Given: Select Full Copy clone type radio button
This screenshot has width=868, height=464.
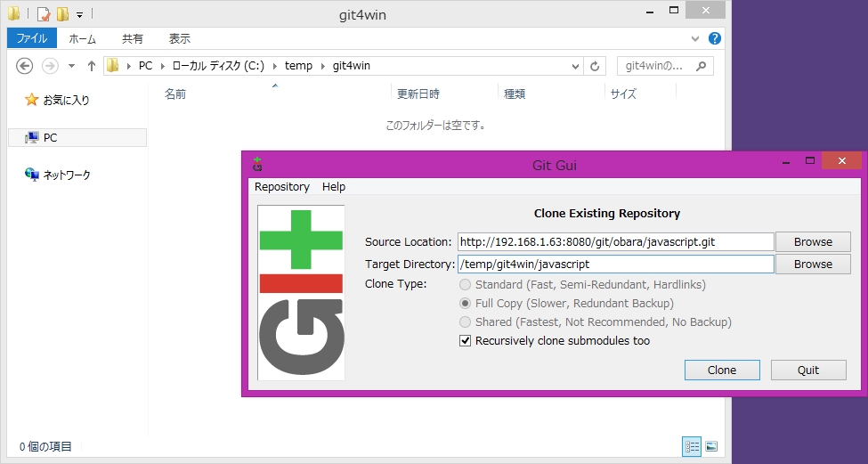Looking at the screenshot, I should click(x=465, y=304).
